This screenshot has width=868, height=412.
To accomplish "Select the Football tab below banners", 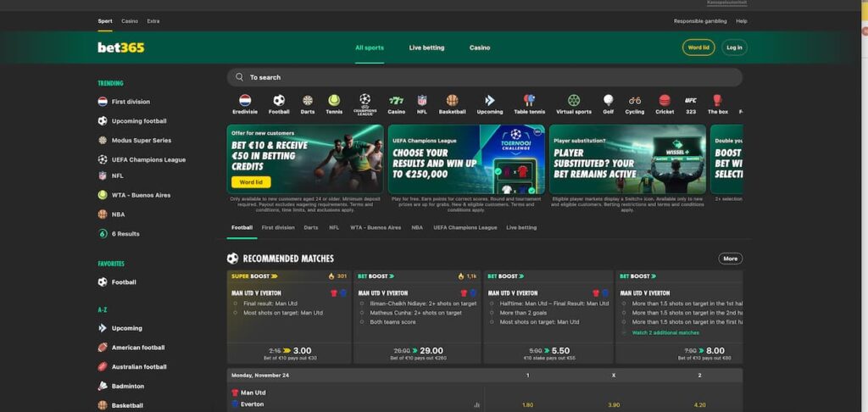I will (242, 227).
